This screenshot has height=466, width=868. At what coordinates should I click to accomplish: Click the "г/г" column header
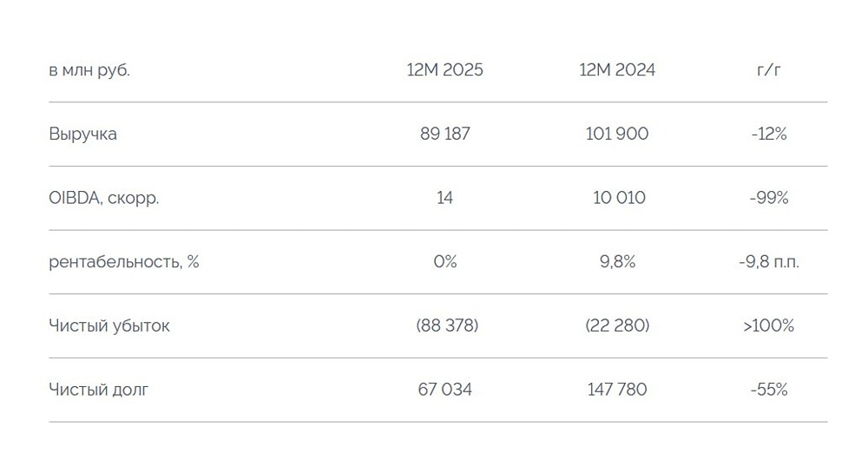click(x=768, y=70)
